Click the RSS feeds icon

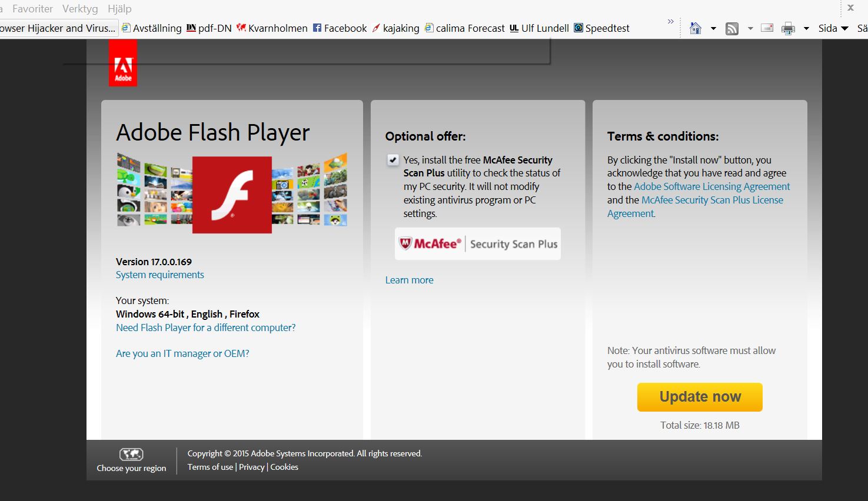731,28
